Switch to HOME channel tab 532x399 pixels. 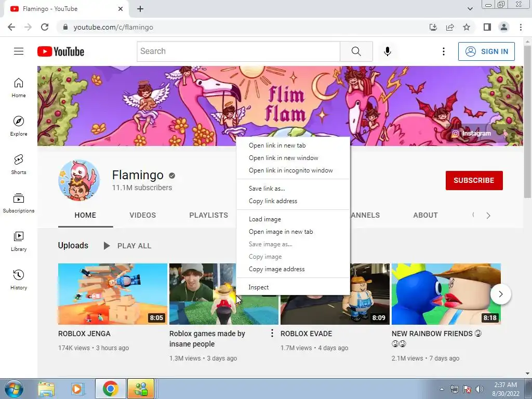tap(86, 215)
